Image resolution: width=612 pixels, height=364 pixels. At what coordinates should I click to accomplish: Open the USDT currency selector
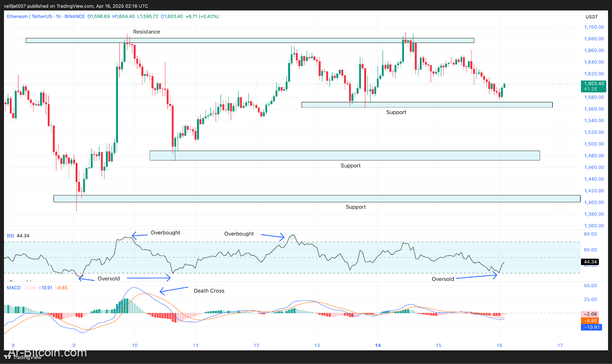point(592,17)
